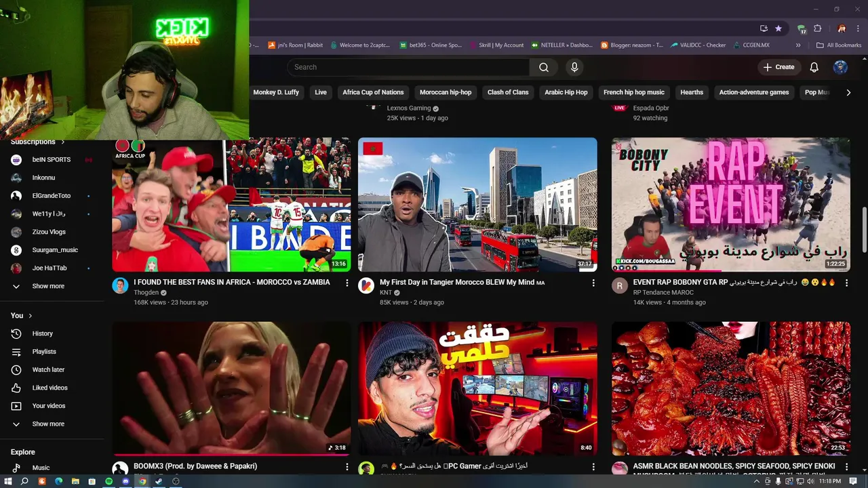The height and width of the screenshot is (488, 868).
Task: Open options menu for BOOMX3 video
Action: 347,467
